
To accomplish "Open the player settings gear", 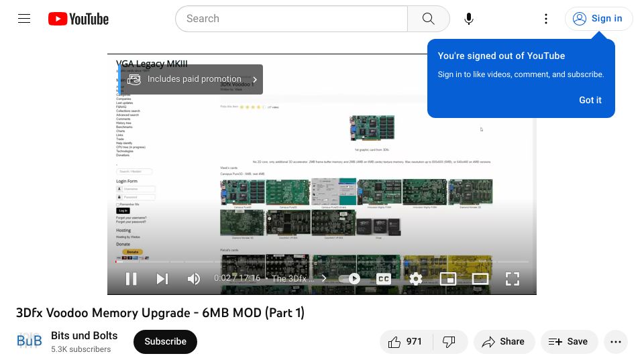I will 416,279.
